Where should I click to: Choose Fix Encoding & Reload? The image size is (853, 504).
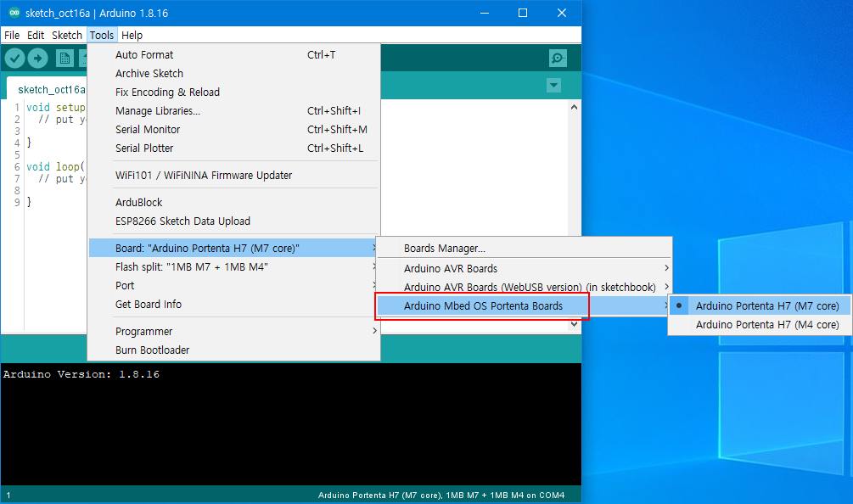pyautogui.click(x=234, y=92)
